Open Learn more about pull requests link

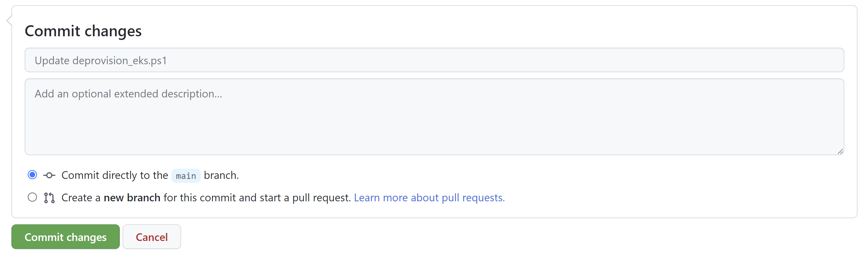point(429,198)
